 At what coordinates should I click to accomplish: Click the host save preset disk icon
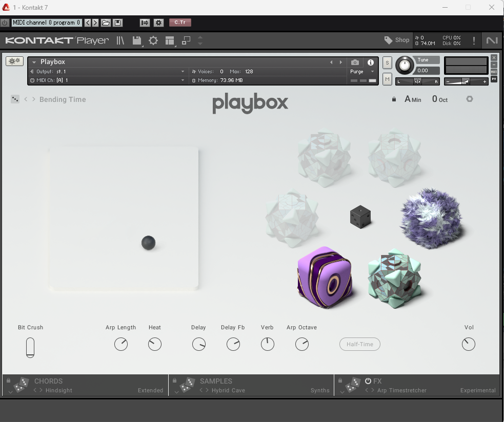pos(117,23)
